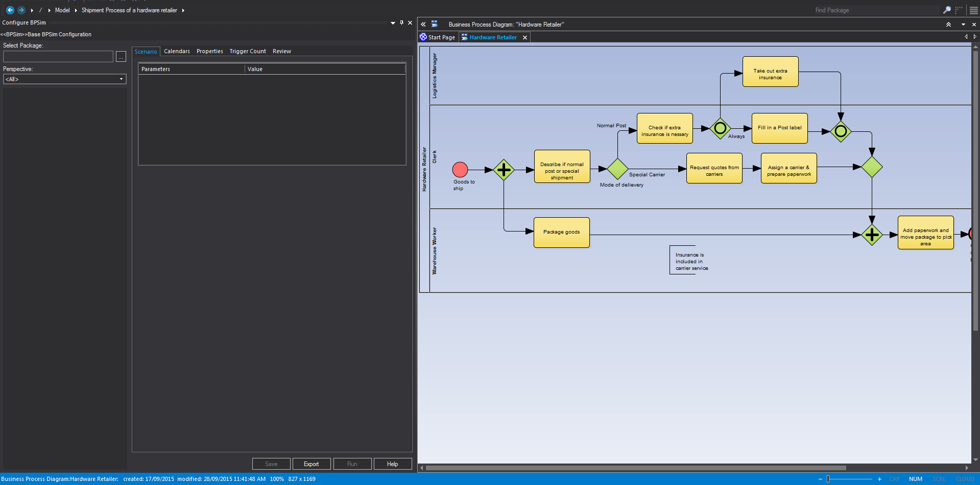
Task: Open the hamburger menu icon at top right
Action: click(973, 10)
